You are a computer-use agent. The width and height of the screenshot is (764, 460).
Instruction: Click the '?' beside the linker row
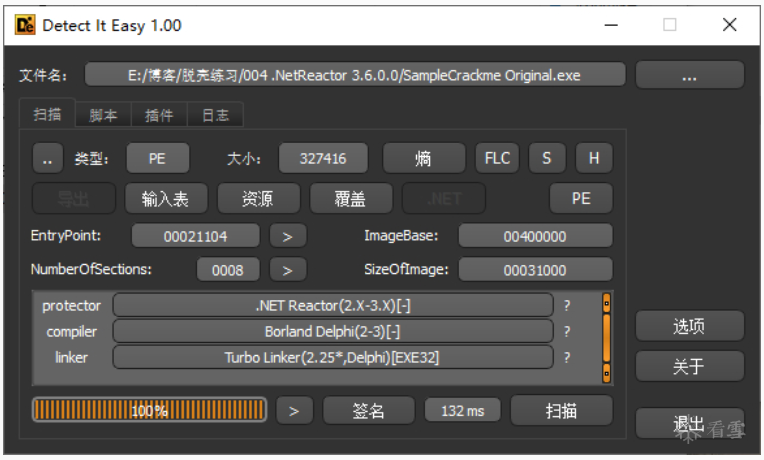pyautogui.click(x=567, y=358)
